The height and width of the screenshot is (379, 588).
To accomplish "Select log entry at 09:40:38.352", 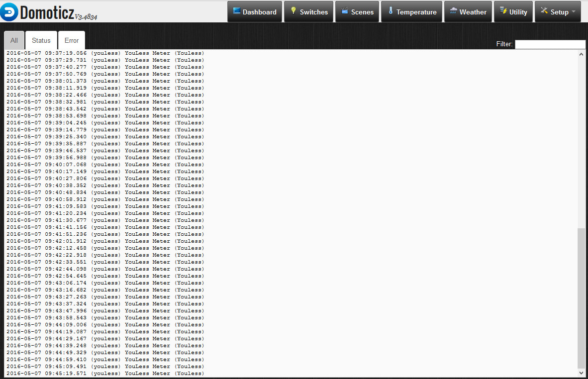I will tap(105, 186).
